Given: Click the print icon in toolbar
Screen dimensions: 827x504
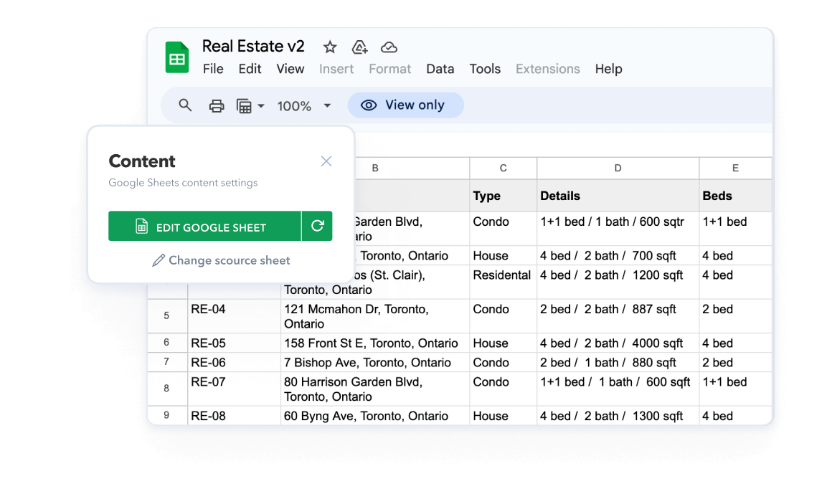Looking at the screenshot, I should tap(216, 106).
